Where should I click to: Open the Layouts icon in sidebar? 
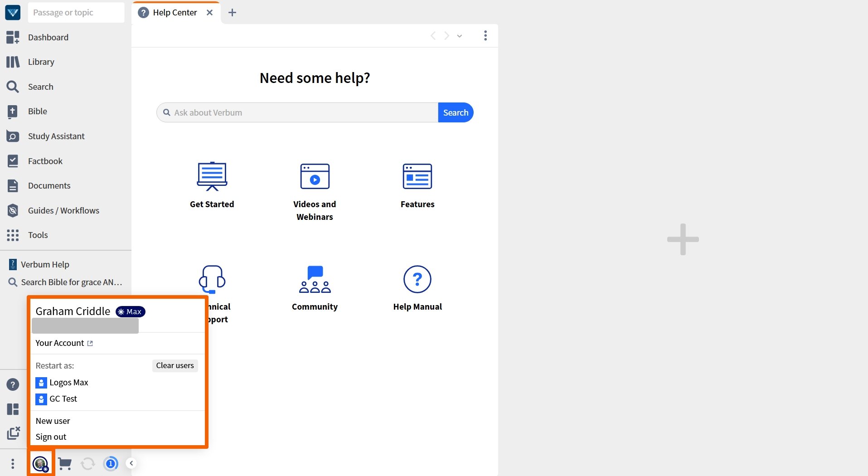[x=13, y=409]
